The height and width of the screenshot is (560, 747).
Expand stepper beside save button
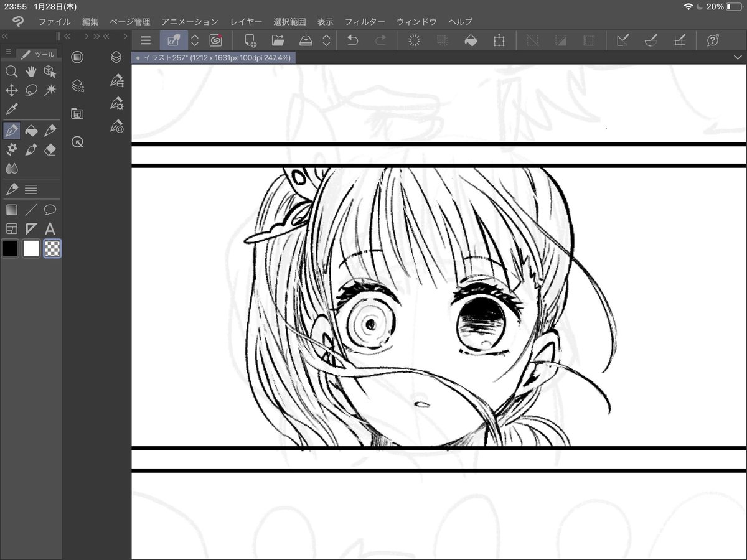pyautogui.click(x=326, y=40)
